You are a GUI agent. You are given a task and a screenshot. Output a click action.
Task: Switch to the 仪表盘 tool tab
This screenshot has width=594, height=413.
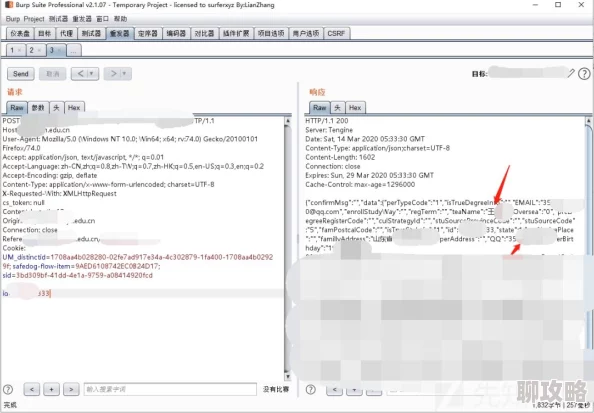click(20, 33)
